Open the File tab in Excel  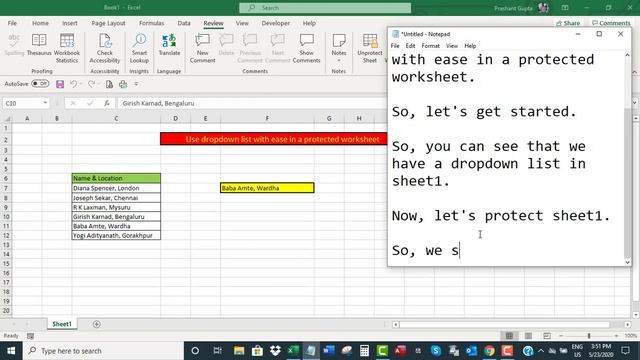click(x=12, y=23)
